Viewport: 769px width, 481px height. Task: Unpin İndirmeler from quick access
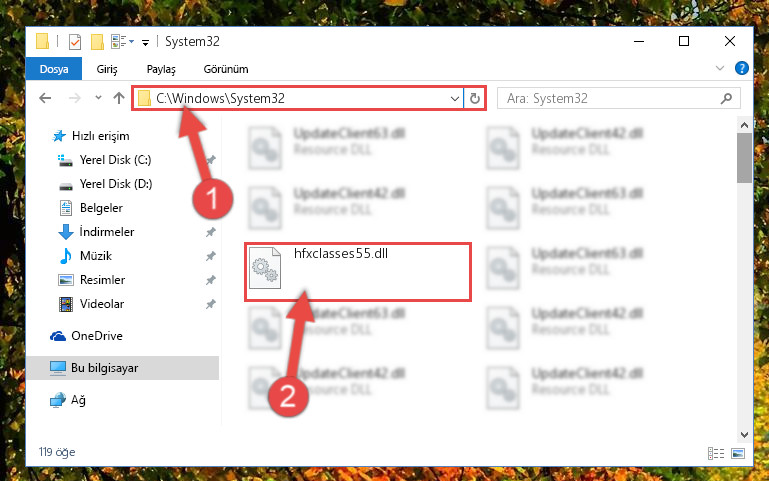pyautogui.click(x=210, y=232)
